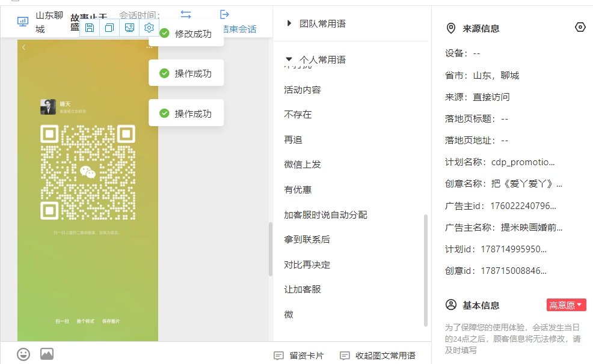The height and width of the screenshot is (364, 593).
Task: Click the 广告主名称 row
Action: click(503, 227)
